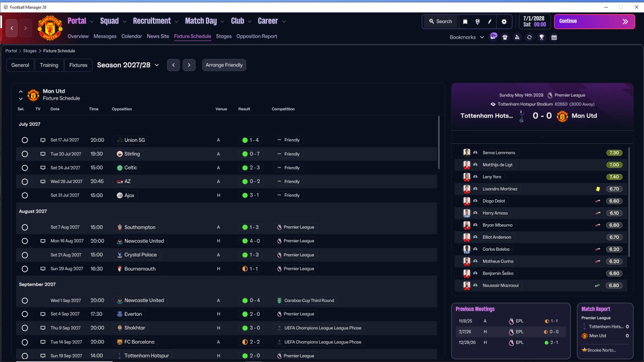Image resolution: width=644 pixels, height=362 pixels.
Task: Click the TV icon for Union SG fixture
Action: click(x=43, y=140)
